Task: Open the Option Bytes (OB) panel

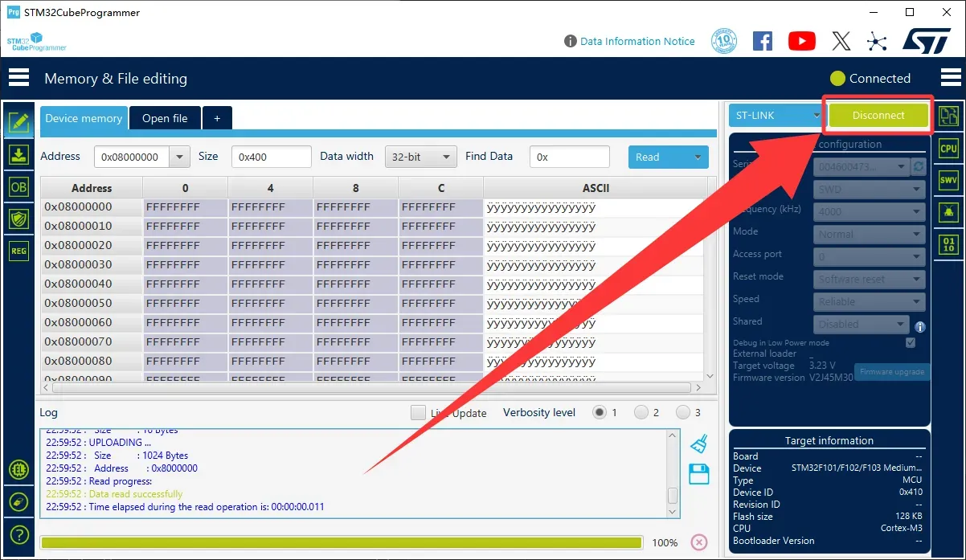Action: point(18,187)
